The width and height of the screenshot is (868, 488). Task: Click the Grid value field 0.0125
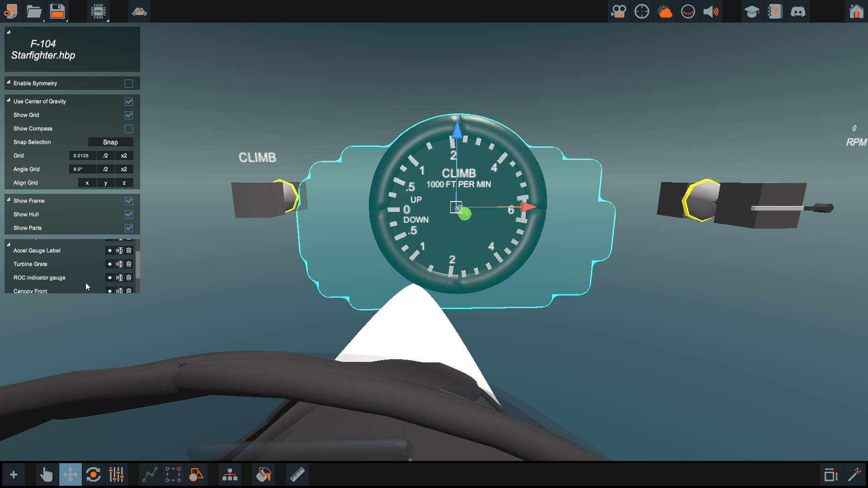tap(82, 155)
